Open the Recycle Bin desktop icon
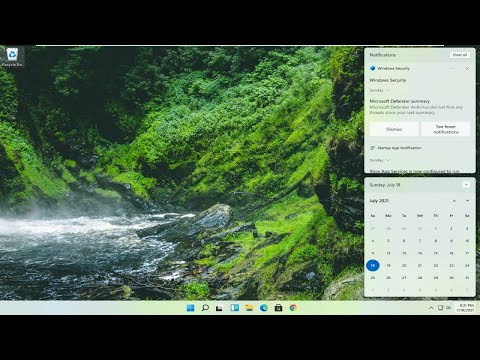The image size is (480, 360). 12,57
